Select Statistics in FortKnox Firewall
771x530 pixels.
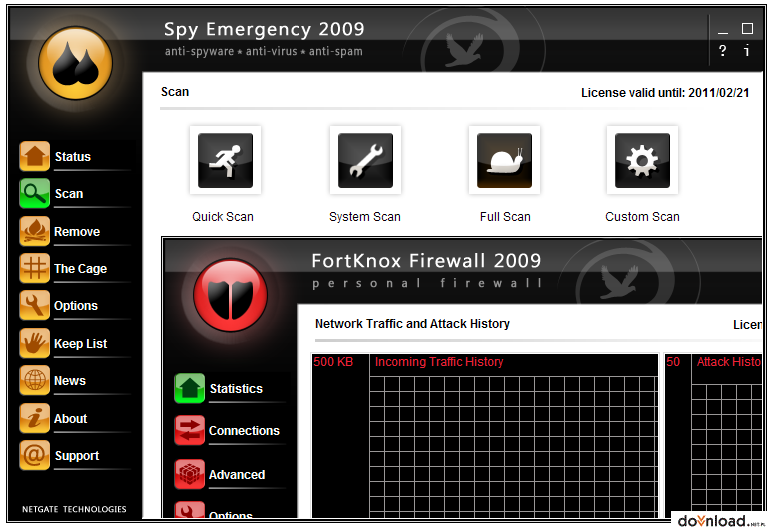236,389
